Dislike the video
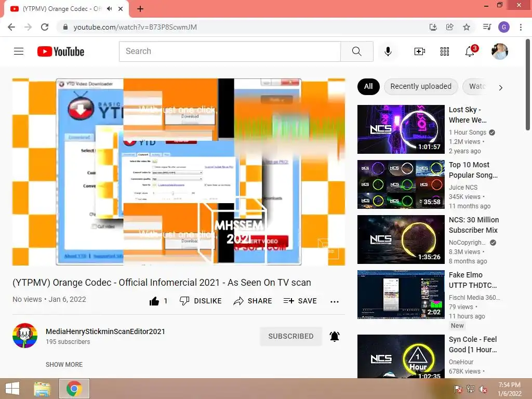The image size is (532, 399). (201, 301)
